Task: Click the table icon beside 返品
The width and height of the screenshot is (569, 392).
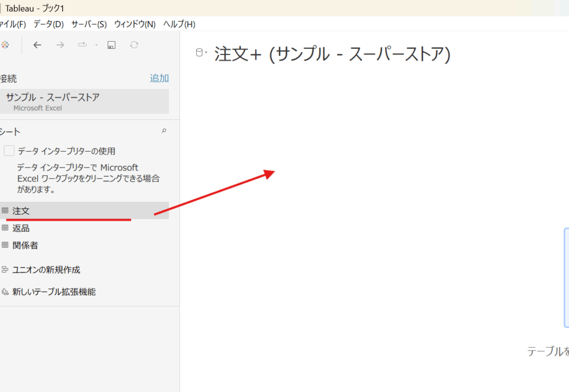Action: 5,228
